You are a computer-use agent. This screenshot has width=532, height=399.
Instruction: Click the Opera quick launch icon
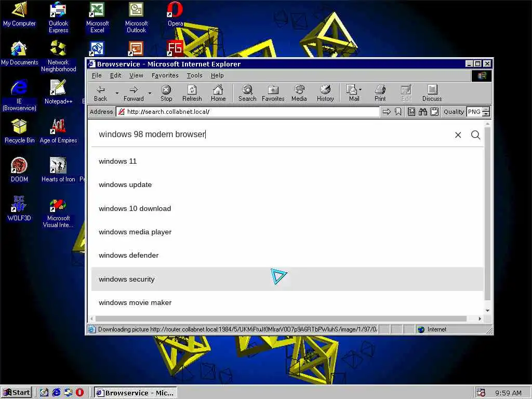(x=79, y=393)
